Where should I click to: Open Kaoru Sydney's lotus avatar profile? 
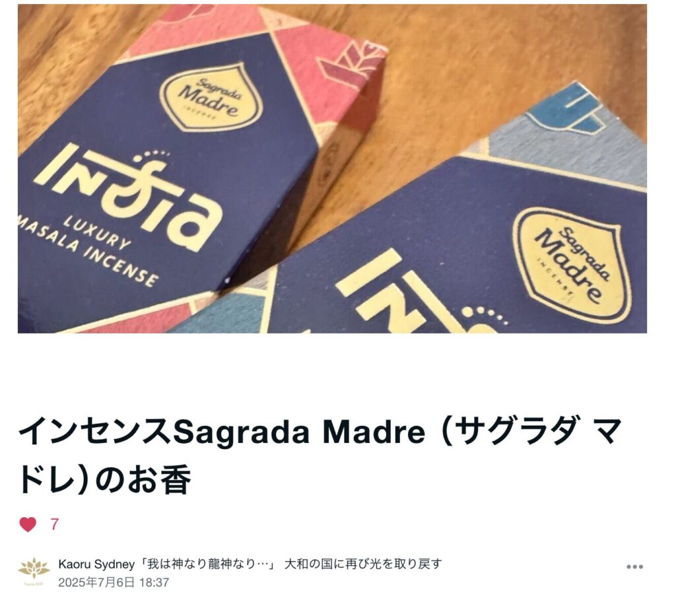(34, 570)
